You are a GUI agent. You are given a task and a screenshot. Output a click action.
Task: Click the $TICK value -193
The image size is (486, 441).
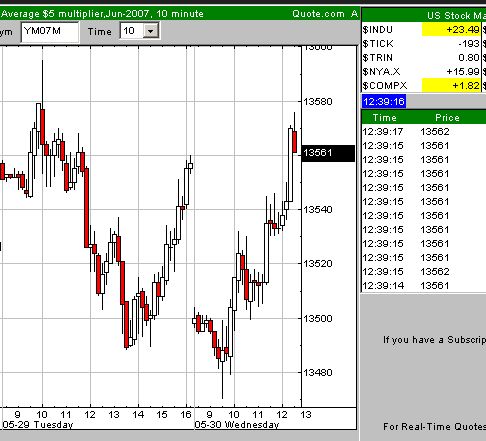coord(469,44)
